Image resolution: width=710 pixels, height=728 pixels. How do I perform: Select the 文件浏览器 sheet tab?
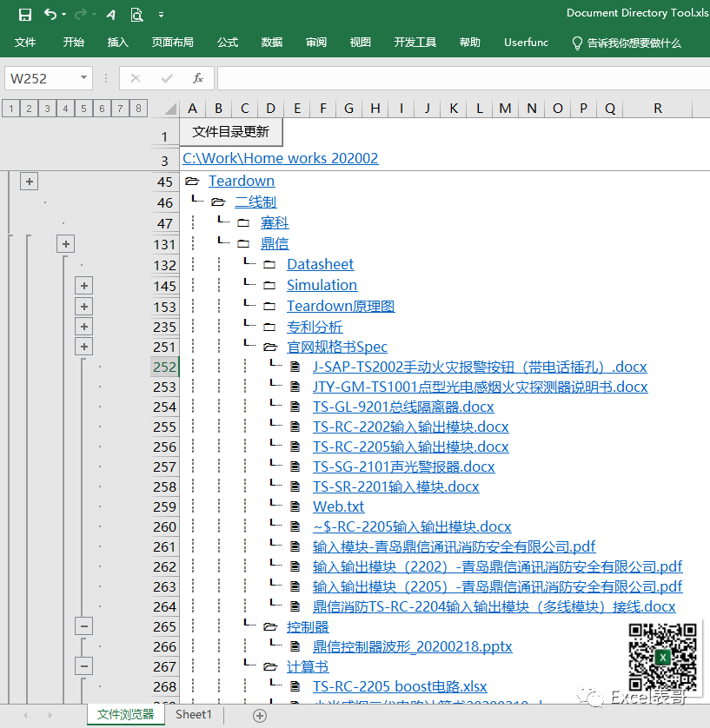point(126,715)
